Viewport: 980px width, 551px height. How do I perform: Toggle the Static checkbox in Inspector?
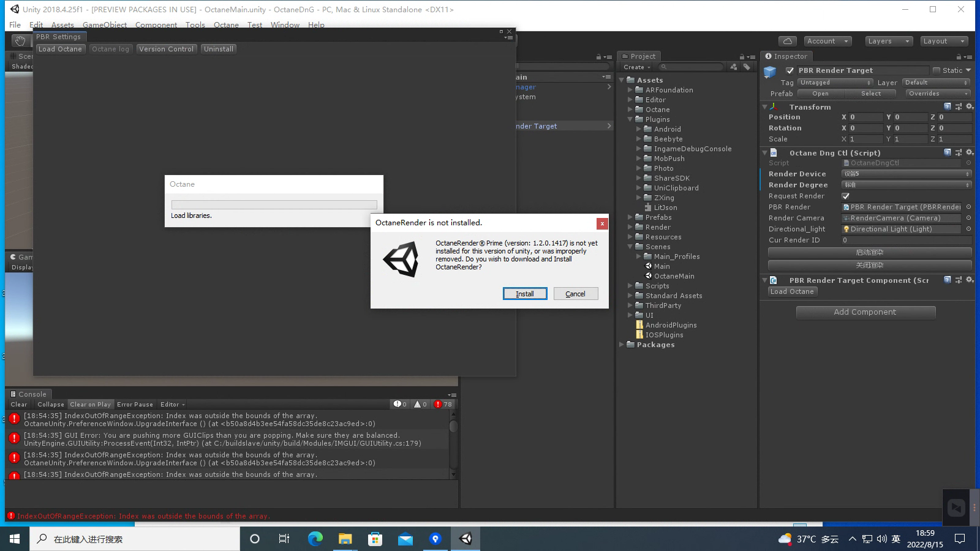tap(936, 70)
